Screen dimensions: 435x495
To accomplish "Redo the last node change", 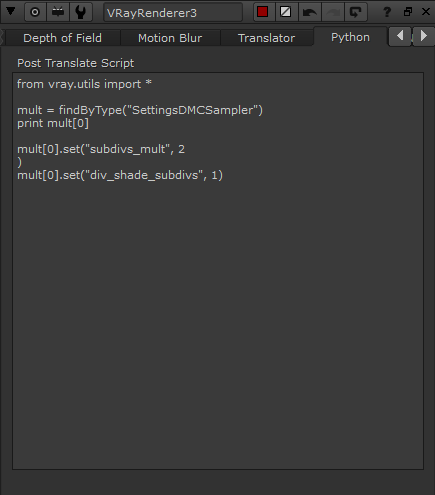I will click(333, 12).
